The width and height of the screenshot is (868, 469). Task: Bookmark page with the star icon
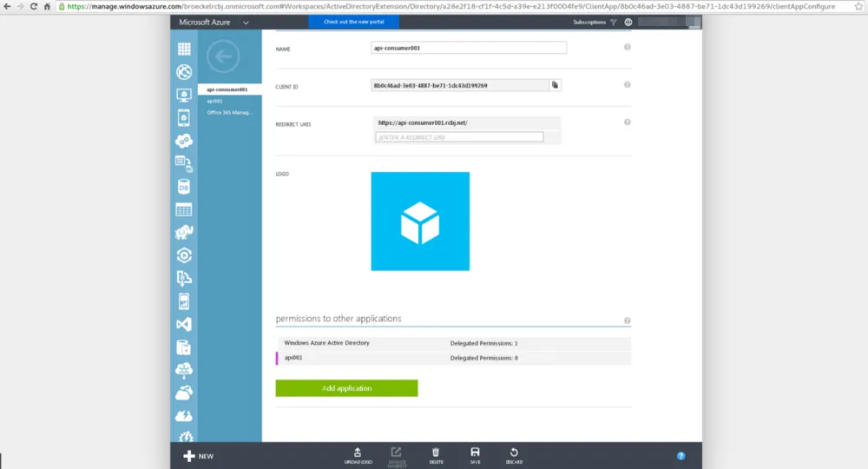coord(858,7)
